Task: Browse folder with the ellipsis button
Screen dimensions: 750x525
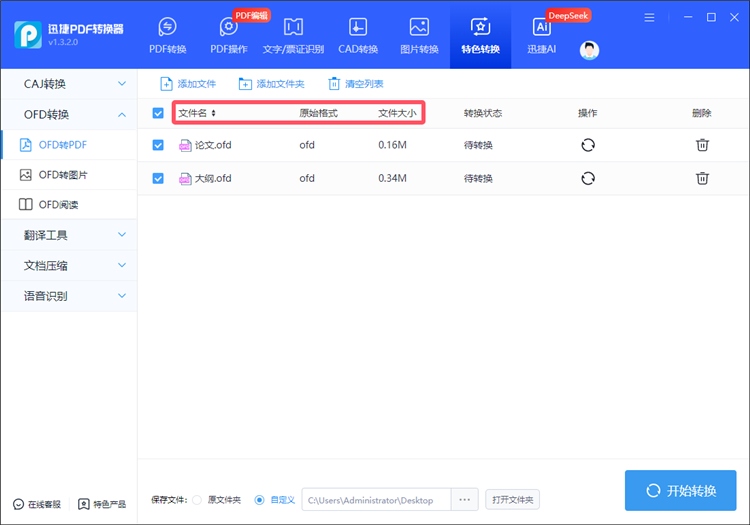Action: click(x=464, y=500)
